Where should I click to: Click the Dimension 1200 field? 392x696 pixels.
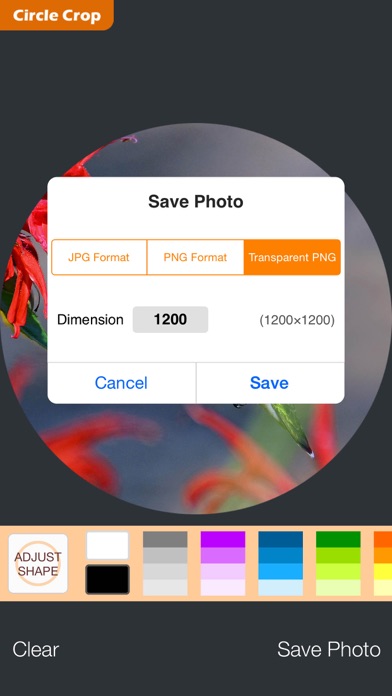point(170,320)
